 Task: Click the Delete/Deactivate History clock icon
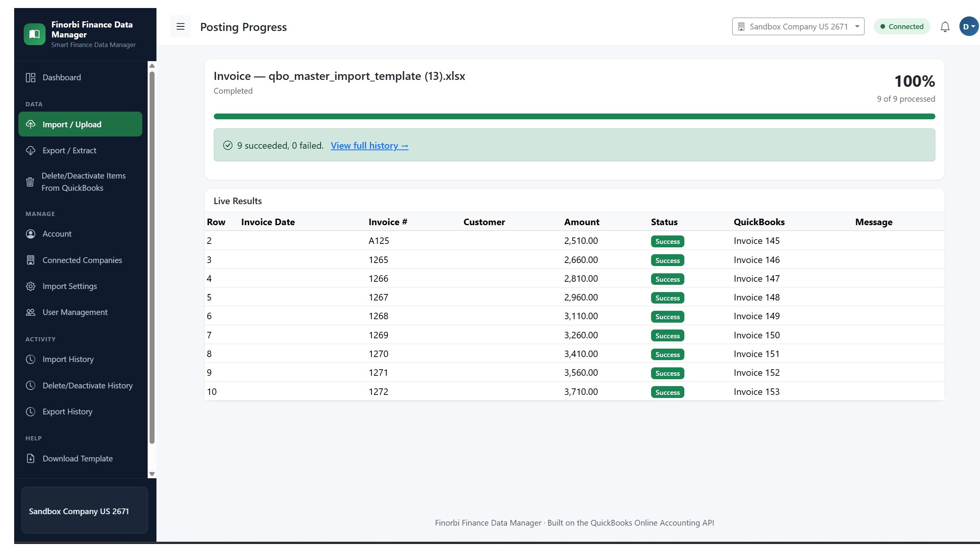31,385
